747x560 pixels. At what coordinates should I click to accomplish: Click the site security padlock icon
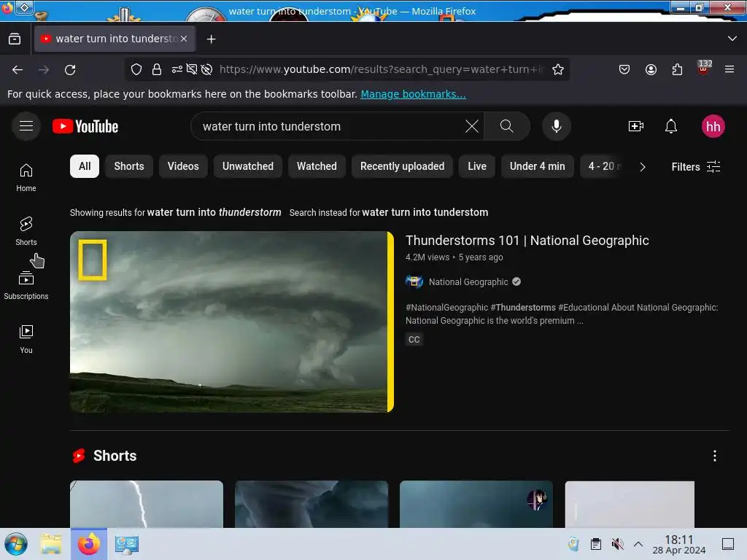pyautogui.click(x=157, y=69)
